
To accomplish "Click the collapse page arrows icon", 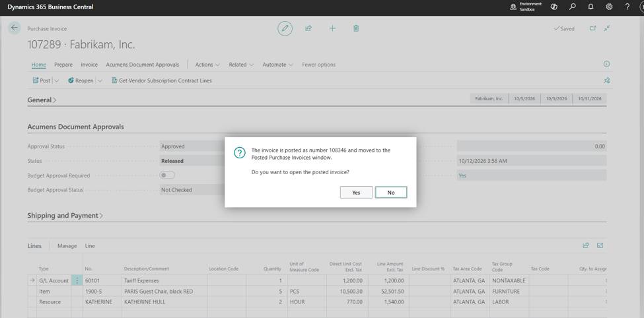I will point(607,28).
